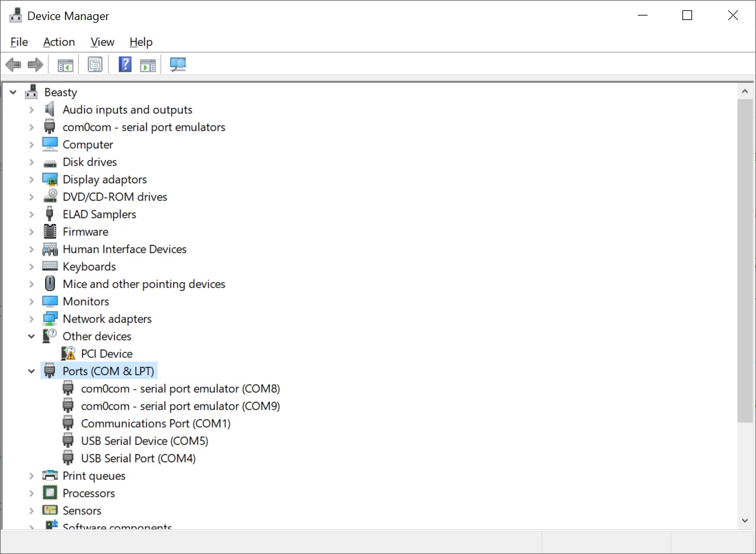Click the Update driver toolbar icon
756x554 pixels.
148,65
